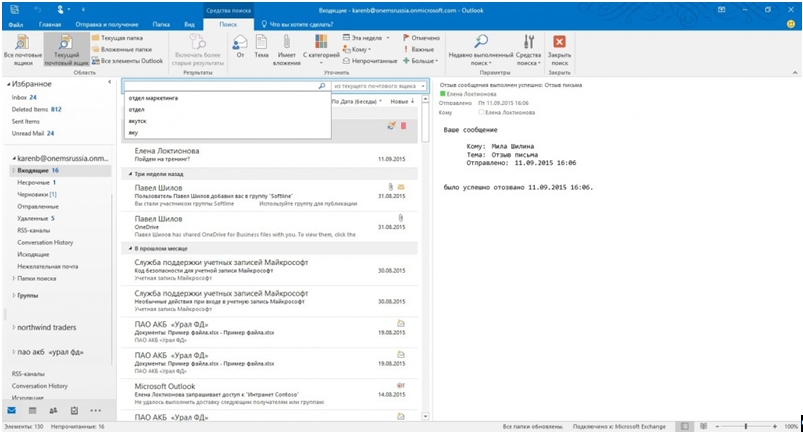Open the 'Вид' tab
Viewport: 803px width, 434px height.
coord(189,24)
